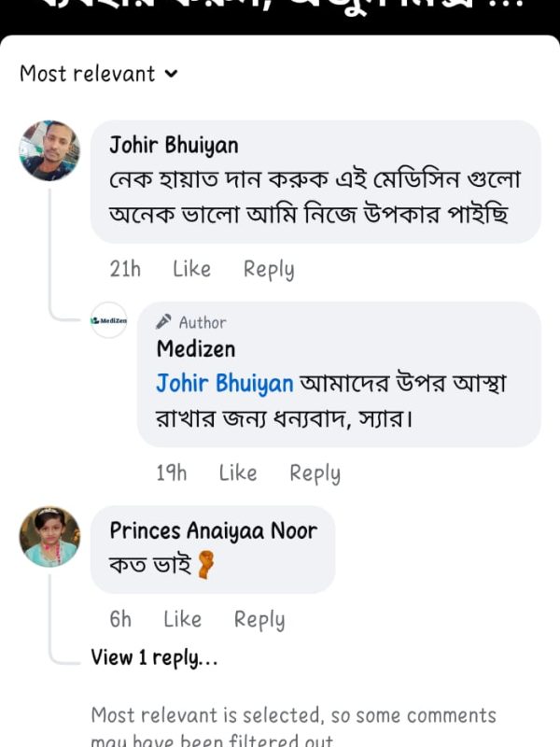Tap the 19h reply timestamp
Viewport: 560px width, 747px height.
[171, 473]
